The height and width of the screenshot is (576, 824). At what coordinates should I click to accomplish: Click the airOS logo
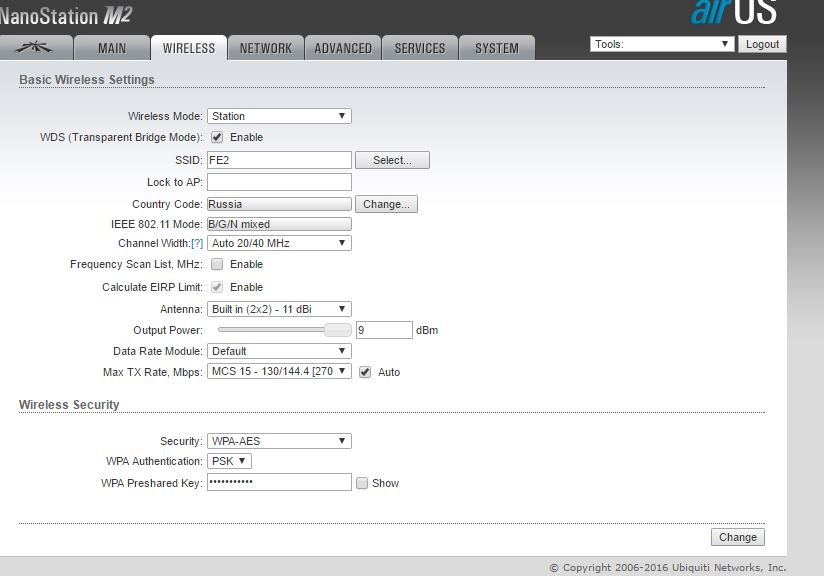(x=734, y=13)
